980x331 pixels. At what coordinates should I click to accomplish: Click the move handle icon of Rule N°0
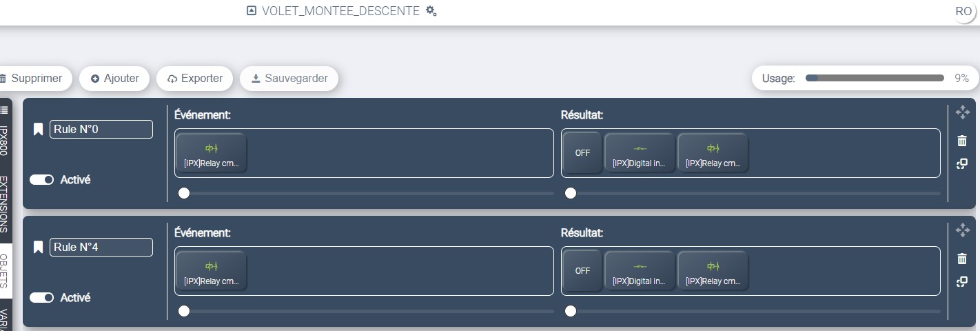[x=962, y=112]
